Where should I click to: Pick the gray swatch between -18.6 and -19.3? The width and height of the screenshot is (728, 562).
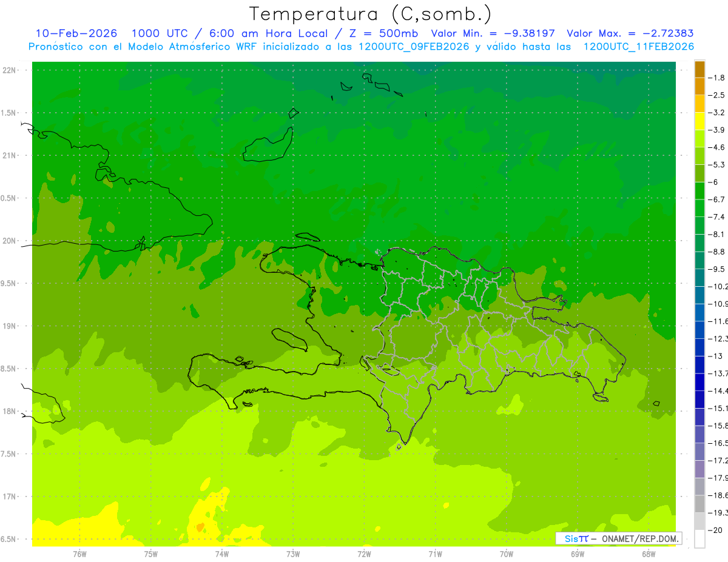(699, 504)
